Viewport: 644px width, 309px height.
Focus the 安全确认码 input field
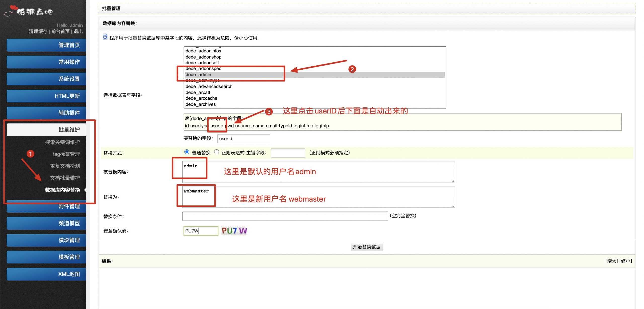[201, 231]
